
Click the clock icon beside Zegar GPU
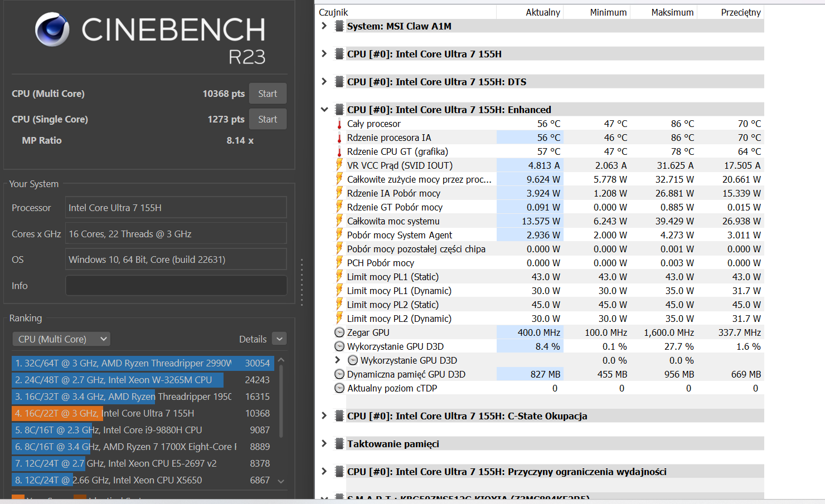click(339, 332)
